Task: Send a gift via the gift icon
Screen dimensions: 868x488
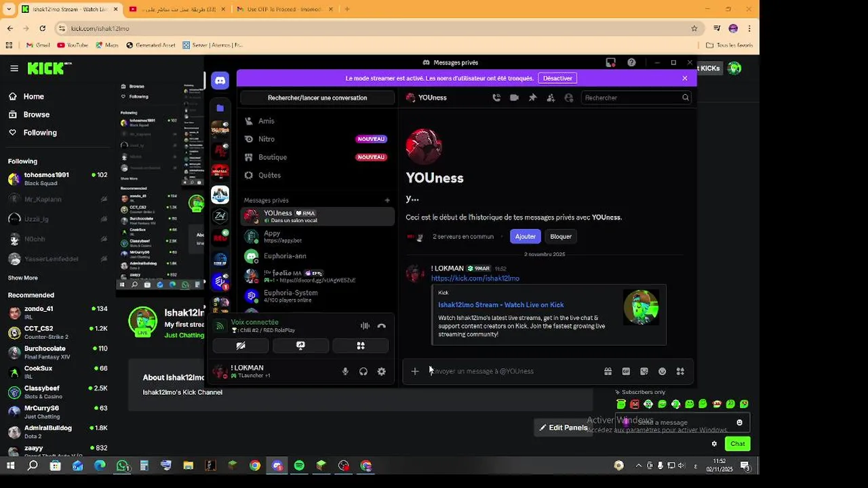Action: click(608, 371)
